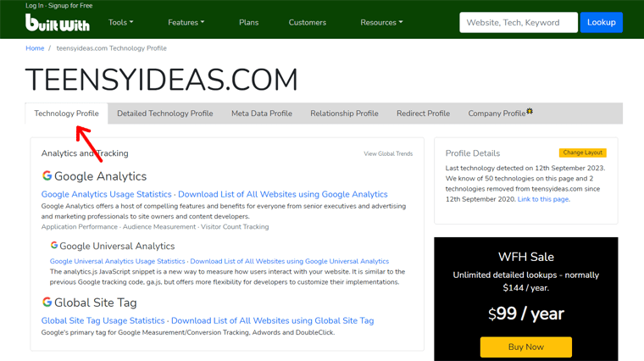644x361 pixels.
Task: Click the Google icon beside Google Universal Analytics
Action: pos(53,245)
